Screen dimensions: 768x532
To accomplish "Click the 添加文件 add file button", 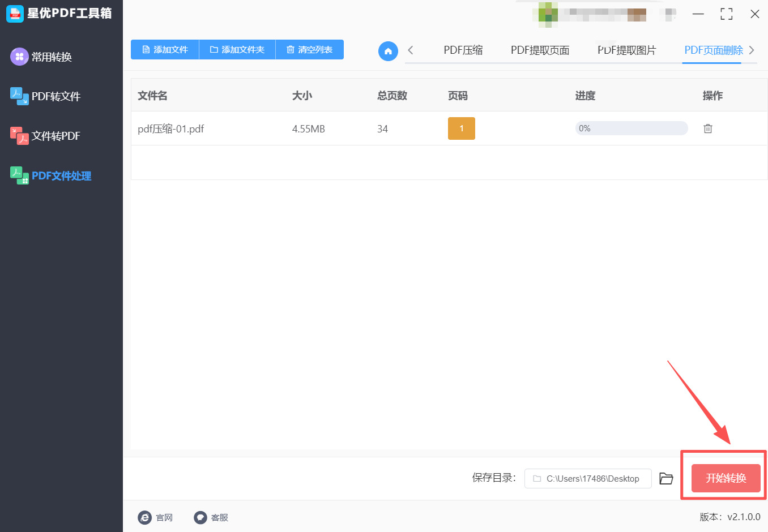I will [x=165, y=49].
